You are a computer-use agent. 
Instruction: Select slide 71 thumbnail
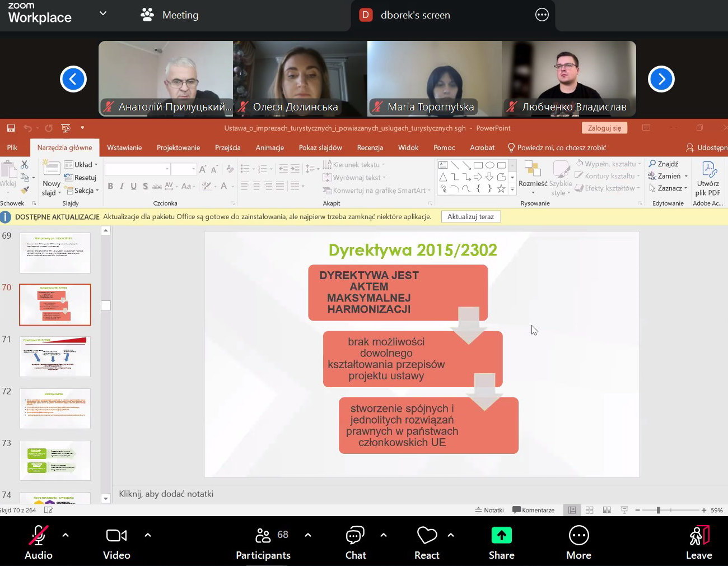point(55,356)
